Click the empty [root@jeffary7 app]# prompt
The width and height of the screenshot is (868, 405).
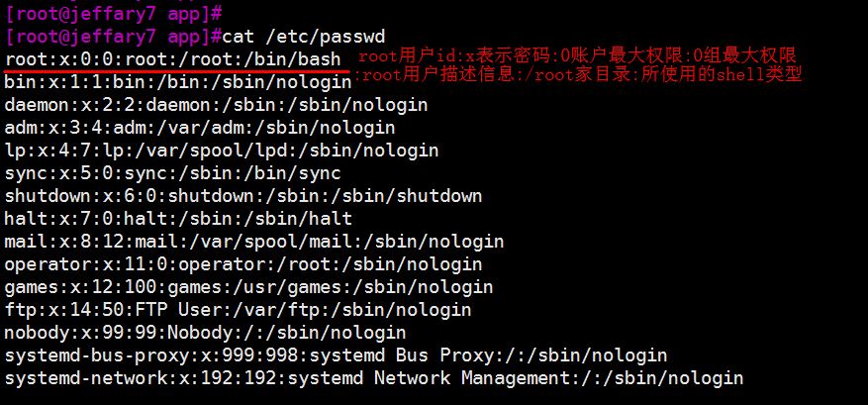click(x=114, y=13)
